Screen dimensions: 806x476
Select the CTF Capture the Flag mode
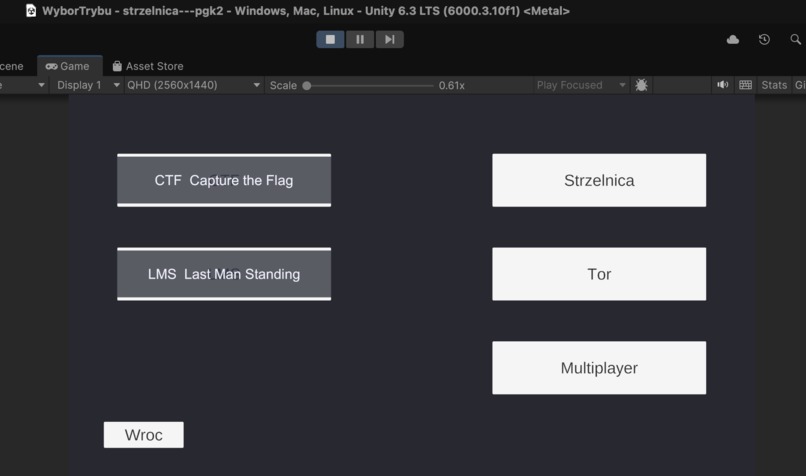(224, 180)
